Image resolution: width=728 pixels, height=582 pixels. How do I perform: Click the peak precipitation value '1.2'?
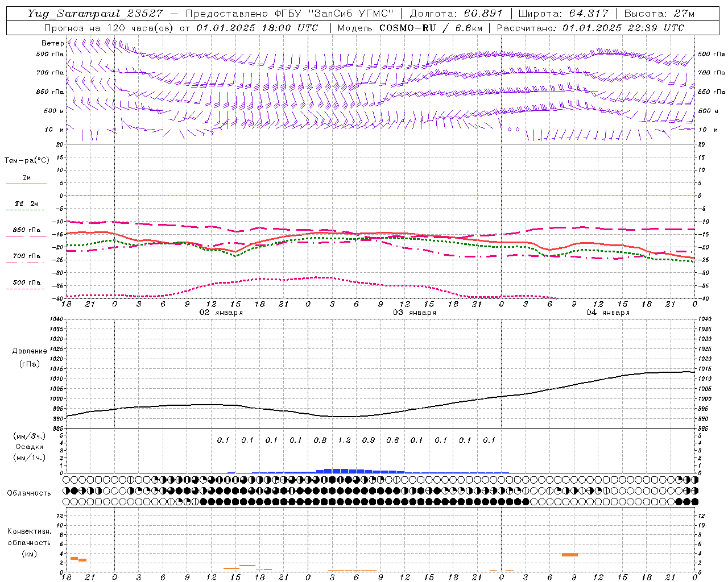[x=344, y=440]
